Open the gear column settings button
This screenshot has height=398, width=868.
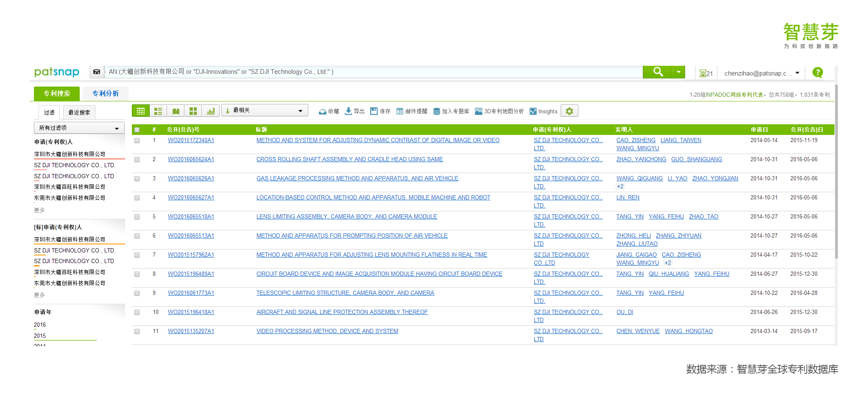569,111
